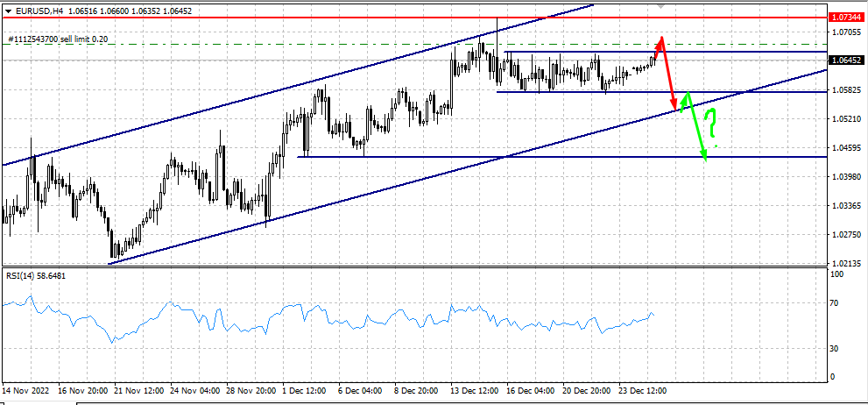Image resolution: width=868 pixels, height=405 pixels.
Task: Click the 14 Nov 2022 date label
Action: 26,391
